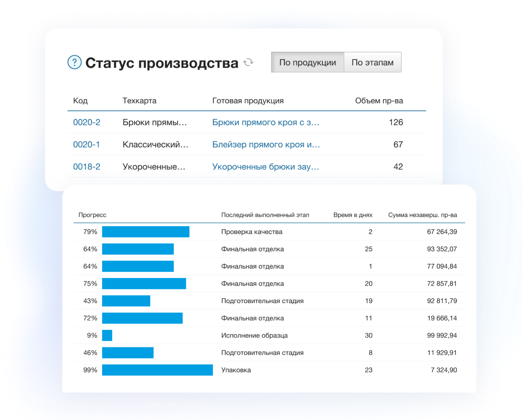Select stage «Исполнение образца»
The width and height of the screenshot is (522, 420).
[254, 335]
